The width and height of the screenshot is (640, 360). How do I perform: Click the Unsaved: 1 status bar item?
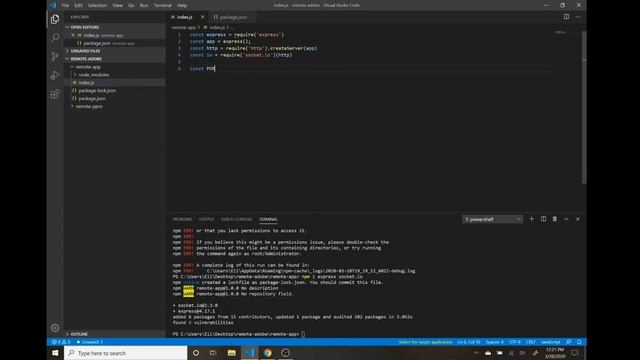(89, 342)
